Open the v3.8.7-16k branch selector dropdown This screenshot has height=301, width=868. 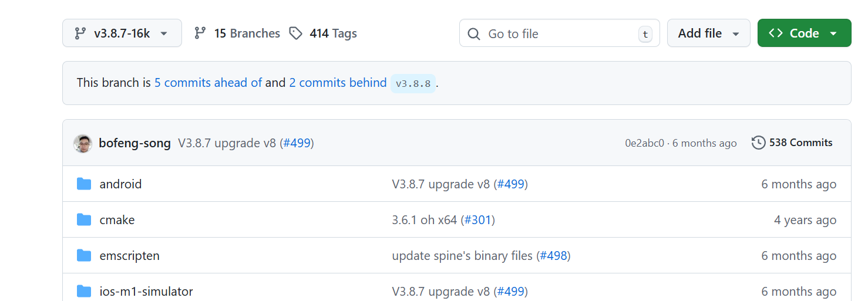point(122,33)
